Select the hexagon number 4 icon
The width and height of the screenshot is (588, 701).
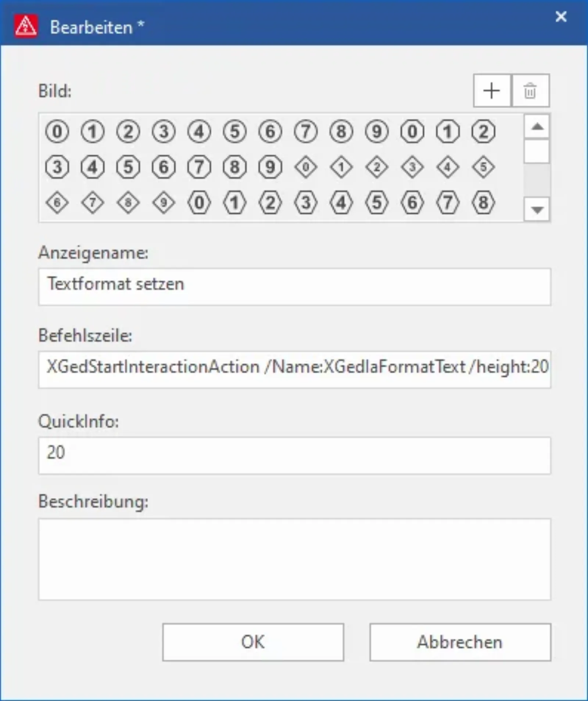pyautogui.click(x=341, y=203)
